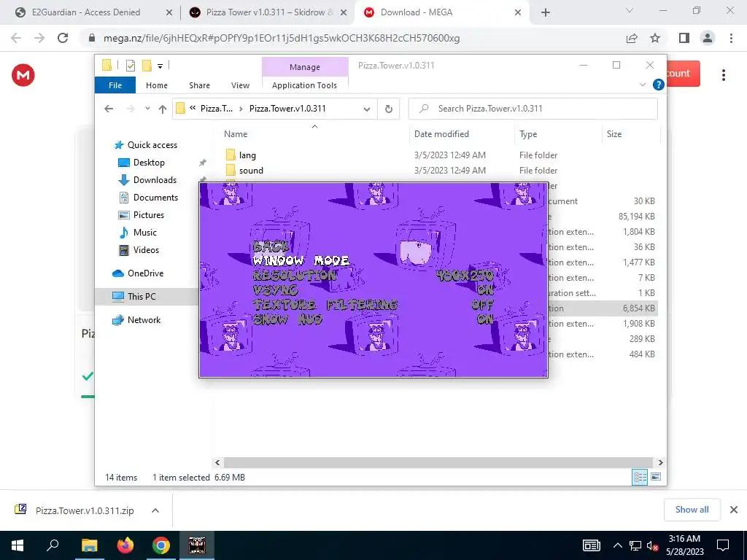Image resolution: width=747 pixels, height=560 pixels.
Task: Open taskbar search magnifier
Action: (53, 545)
